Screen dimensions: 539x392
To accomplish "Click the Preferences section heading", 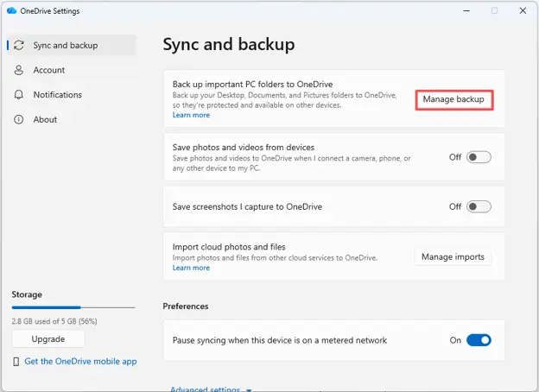I will click(186, 307).
